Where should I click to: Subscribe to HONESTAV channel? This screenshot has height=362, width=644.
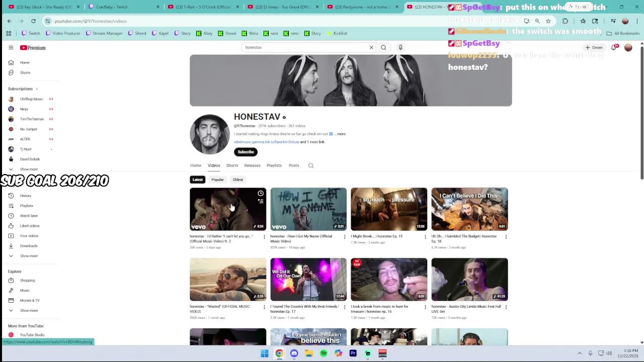tap(246, 152)
